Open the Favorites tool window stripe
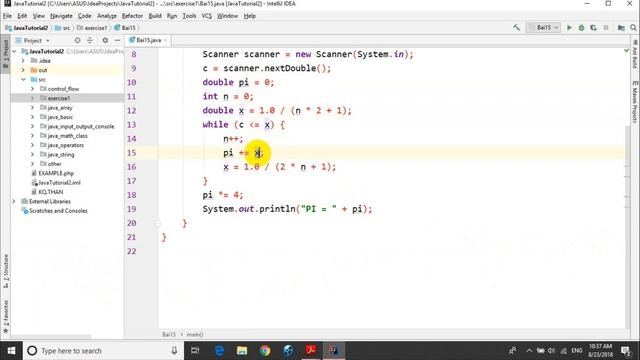 (5, 316)
